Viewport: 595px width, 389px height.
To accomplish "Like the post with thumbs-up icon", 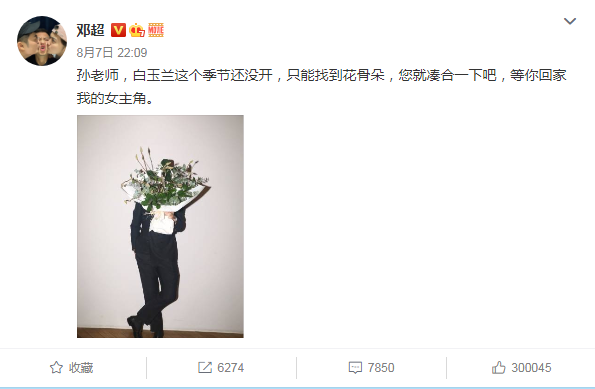I will pyautogui.click(x=499, y=367).
